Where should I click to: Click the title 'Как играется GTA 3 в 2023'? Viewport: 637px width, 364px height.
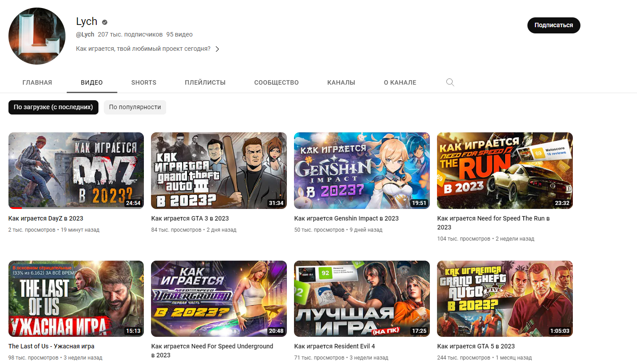[190, 218]
